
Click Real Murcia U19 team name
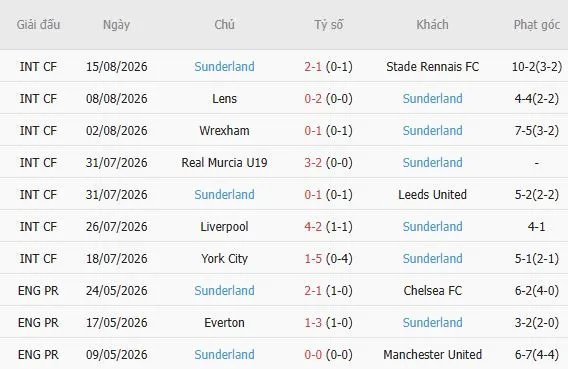point(224,163)
